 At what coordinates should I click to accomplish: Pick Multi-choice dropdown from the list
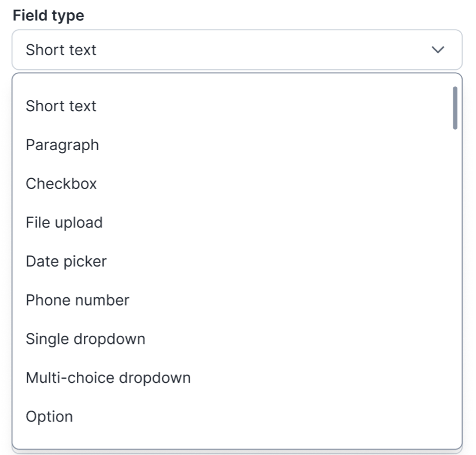click(x=108, y=378)
